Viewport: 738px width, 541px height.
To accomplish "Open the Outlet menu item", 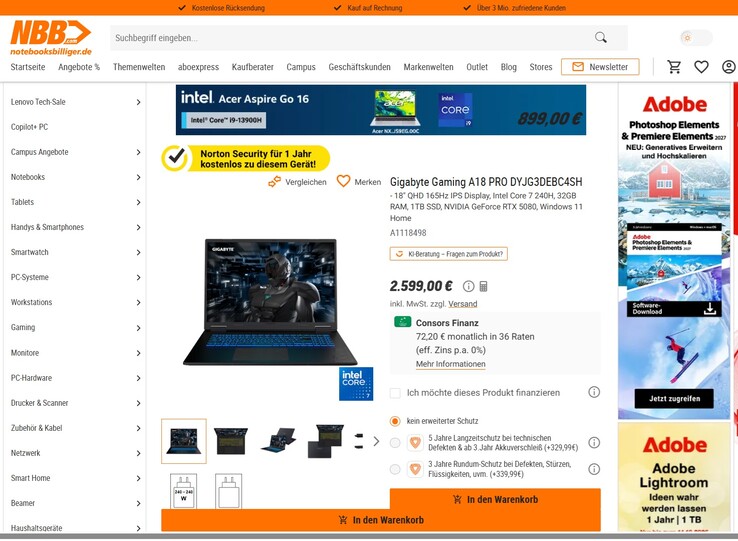I will point(477,67).
